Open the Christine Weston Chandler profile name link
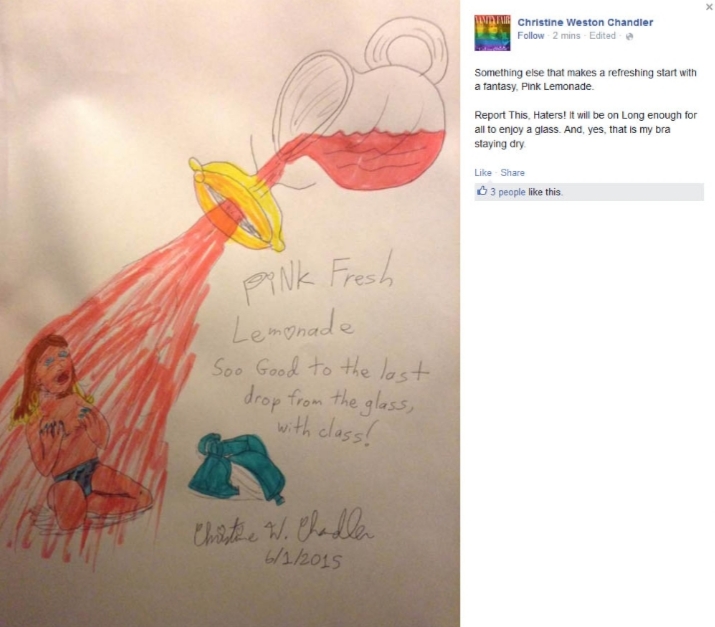 coord(585,22)
